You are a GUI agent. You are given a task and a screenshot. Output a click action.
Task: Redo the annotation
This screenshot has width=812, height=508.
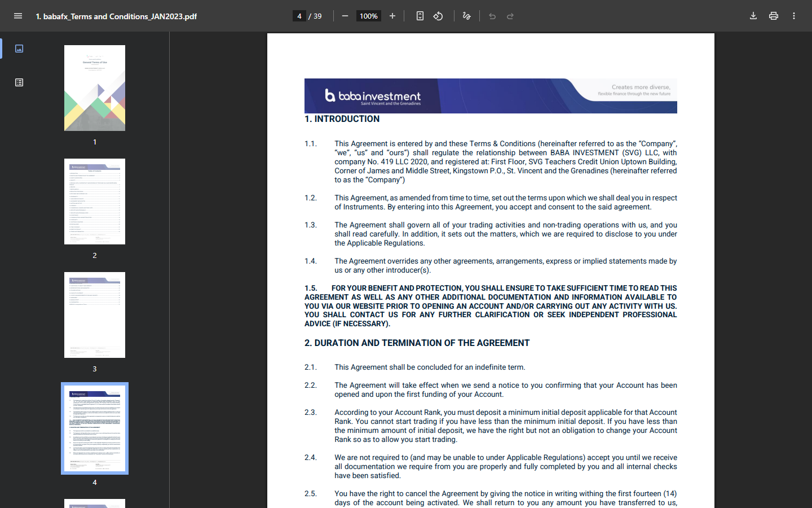pyautogui.click(x=510, y=16)
